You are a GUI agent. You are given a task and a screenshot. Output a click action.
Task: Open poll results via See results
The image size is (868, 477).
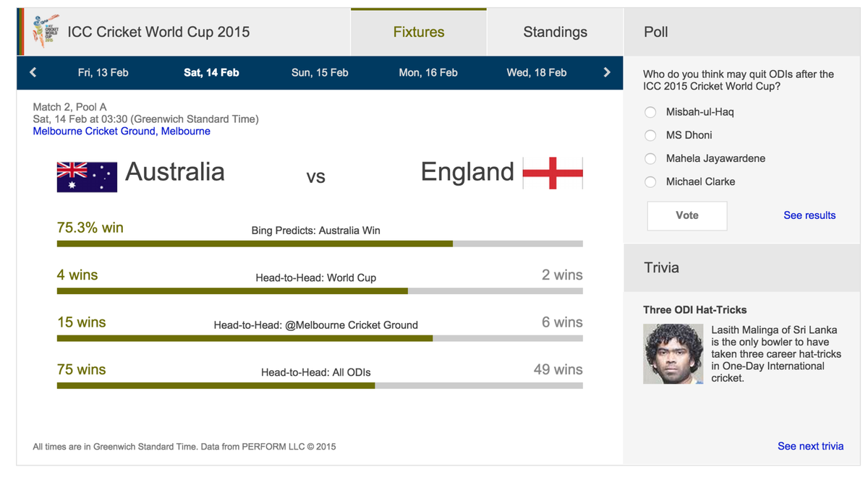809,215
